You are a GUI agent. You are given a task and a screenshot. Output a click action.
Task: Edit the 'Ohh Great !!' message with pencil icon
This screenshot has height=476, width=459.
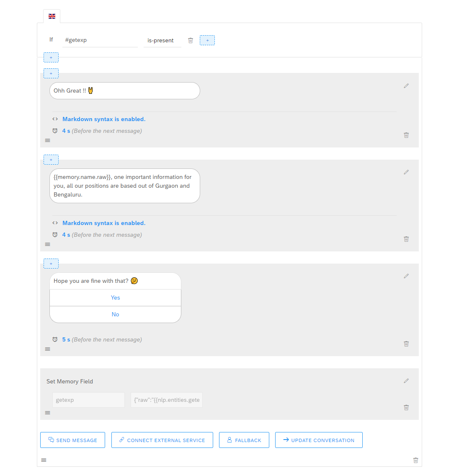[x=406, y=86]
